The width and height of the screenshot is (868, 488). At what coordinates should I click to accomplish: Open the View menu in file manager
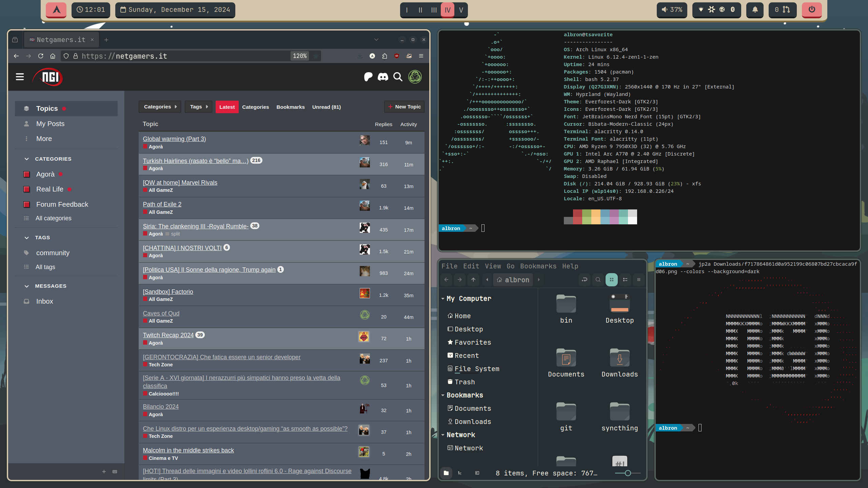click(x=493, y=266)
